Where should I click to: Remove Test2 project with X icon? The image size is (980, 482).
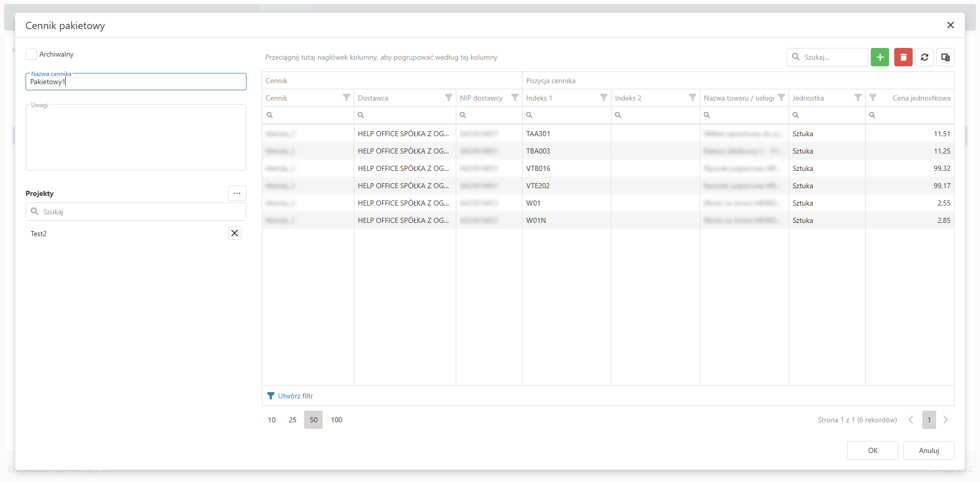coord(234,233)
